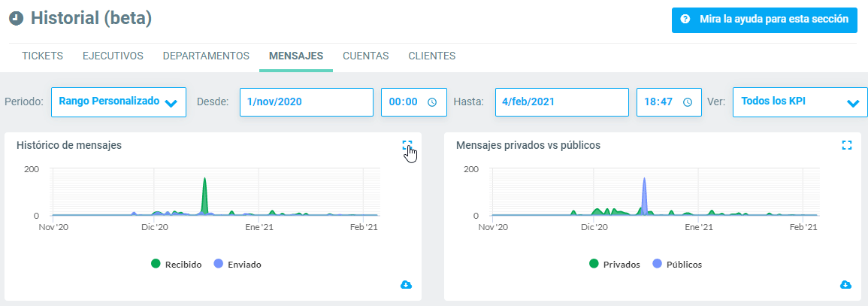Viewport: 868px width, 306px height.
Task: Toggle the Públicos legend series
Action: point(677,265)
